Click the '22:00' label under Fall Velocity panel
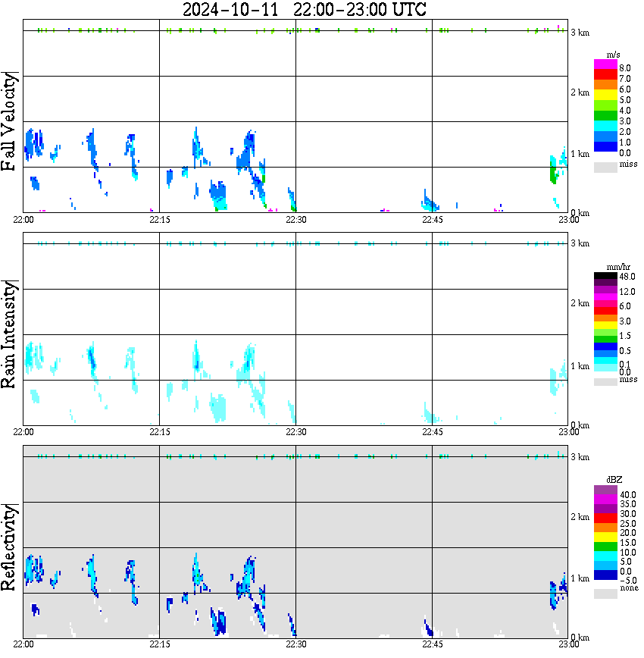 [23, 220]
